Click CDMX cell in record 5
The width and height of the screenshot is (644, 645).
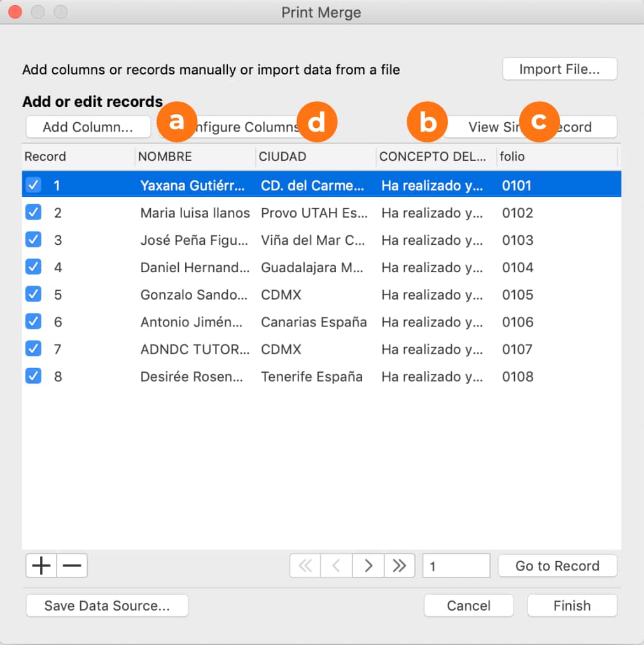[281, 295]
